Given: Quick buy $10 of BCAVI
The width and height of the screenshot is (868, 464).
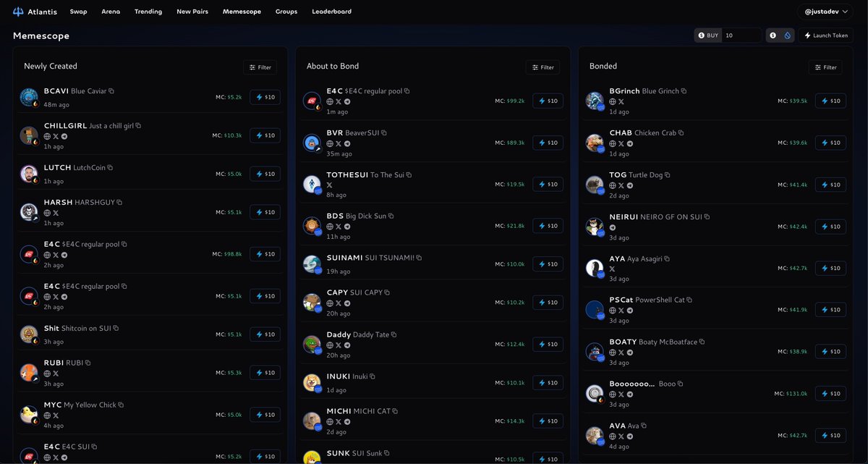Looking at the screenshot, I should point(265,97).
